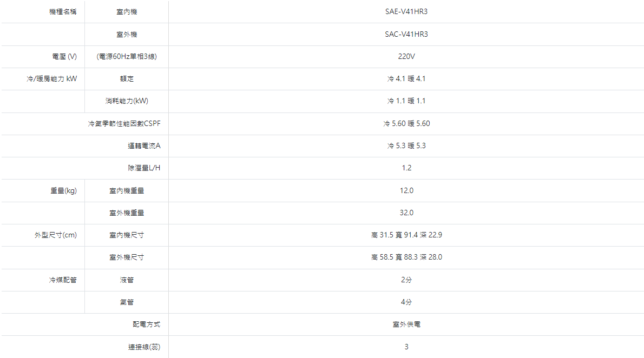644x358 pixels.
Task: Select the CSPF value 冷 5.60 暖 5.60
Action: (406, 123)
